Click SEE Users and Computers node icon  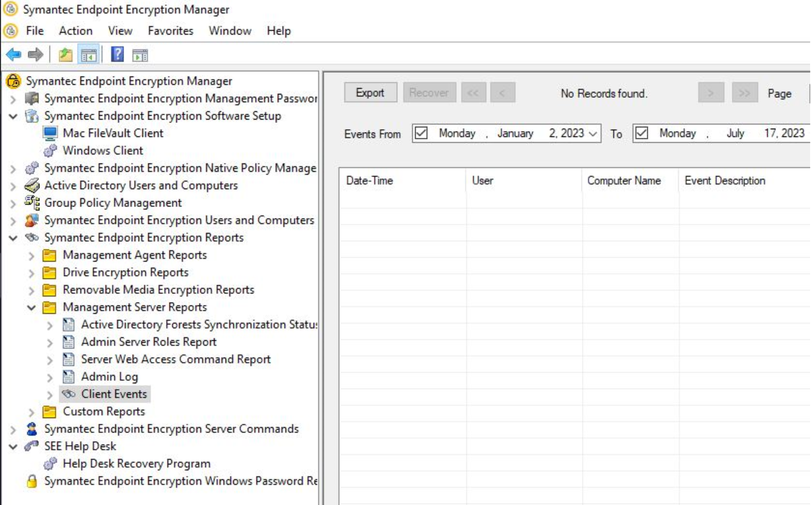pyautogui.click(x=32, y=220)
